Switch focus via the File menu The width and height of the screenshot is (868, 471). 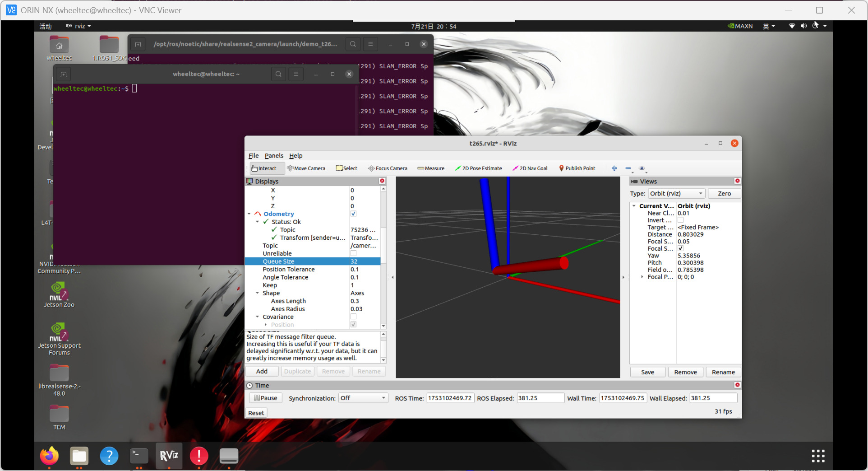pyautogui.click(x=253, y=155)
